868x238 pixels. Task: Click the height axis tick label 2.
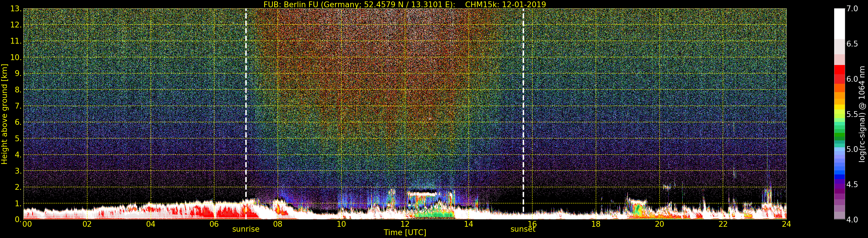point(18,187)
